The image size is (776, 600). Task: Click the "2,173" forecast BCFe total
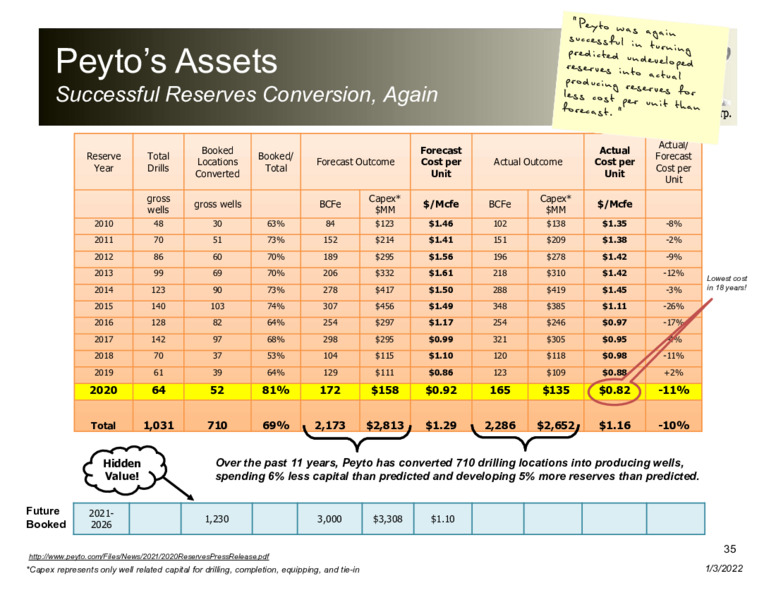[x=330, y=425]
